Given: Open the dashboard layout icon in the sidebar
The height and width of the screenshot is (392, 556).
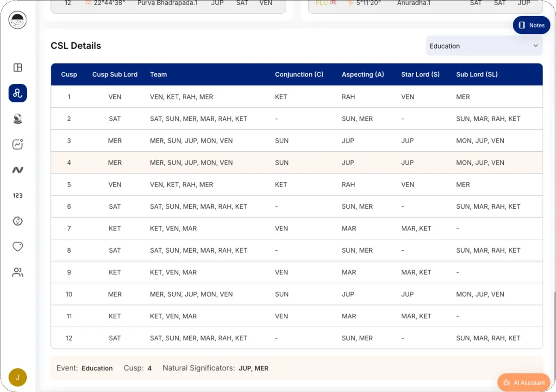Looking at the screenshot, I should pyautogui.click(x=18, y=68).
